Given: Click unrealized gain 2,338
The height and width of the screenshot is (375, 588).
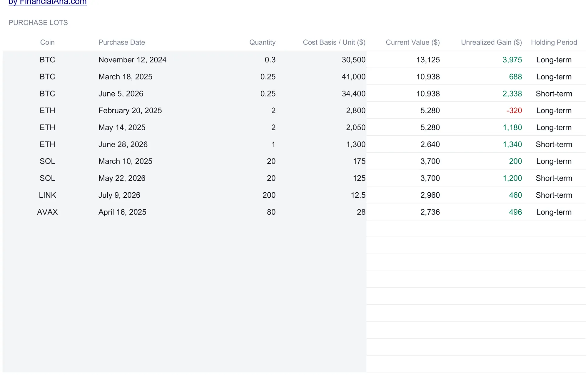Looking at the screenshot, I should click(512, 94).
